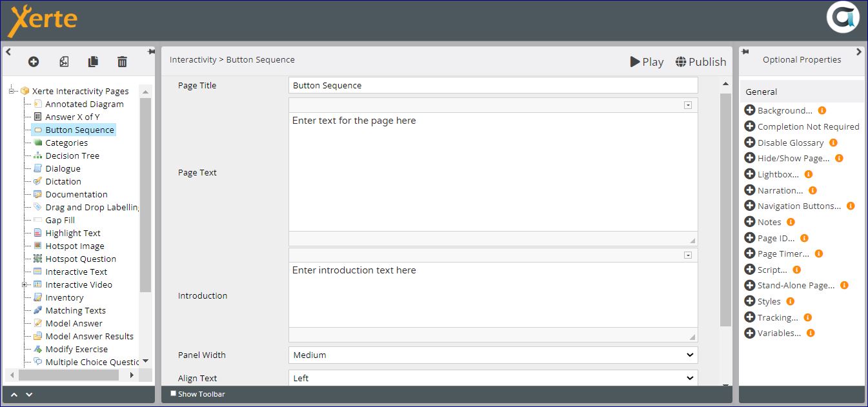The width and height of the screenshot is (868, 407).
Task: Add the Page Timer optional property
Action: tap(750, 253)
